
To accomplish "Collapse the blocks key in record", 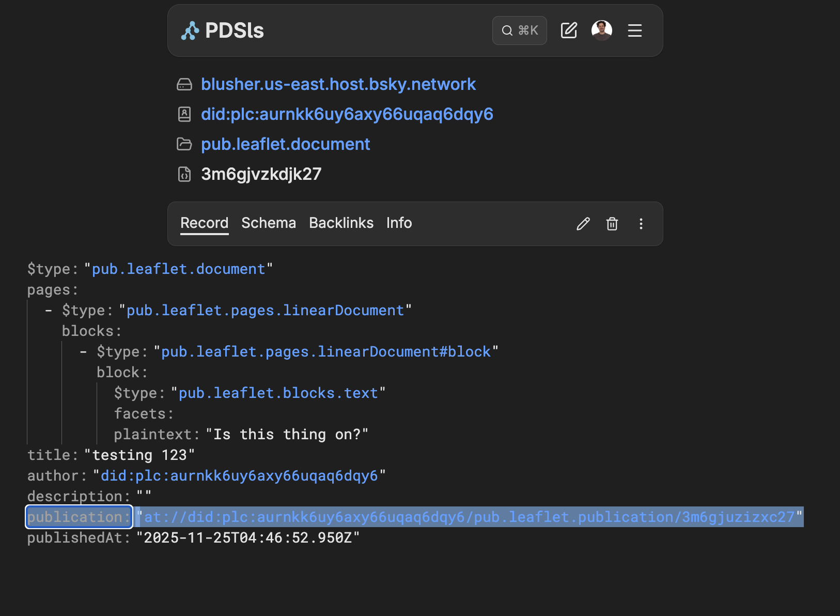I will pyautogui.click(x=90, y=331).
